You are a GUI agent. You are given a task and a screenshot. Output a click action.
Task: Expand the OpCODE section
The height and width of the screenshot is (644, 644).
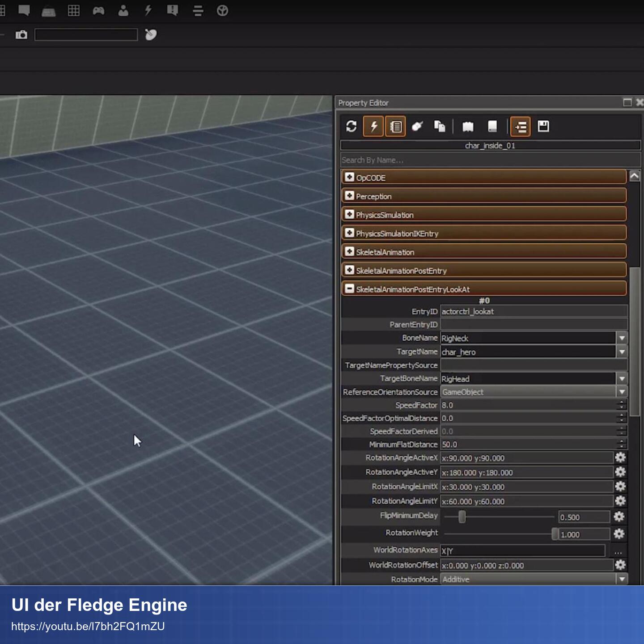(350, 177)
